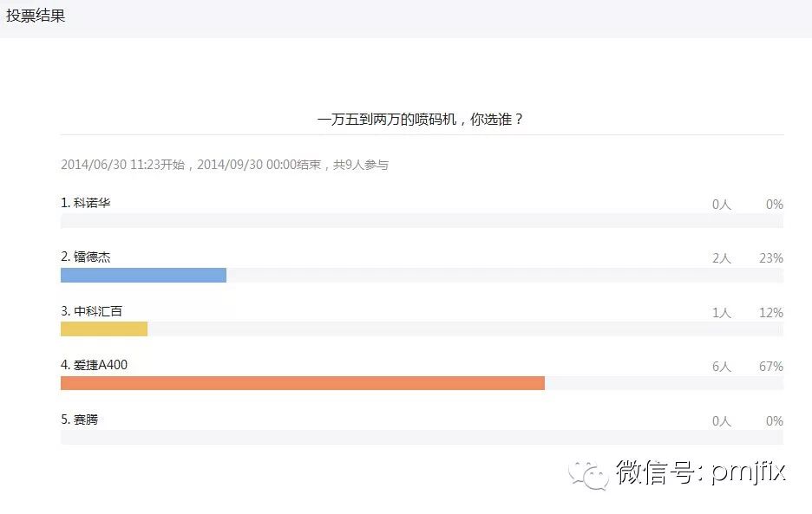Click the poll date and participants line
Viewport: 812px width, 514px height.
pos(225,165)
